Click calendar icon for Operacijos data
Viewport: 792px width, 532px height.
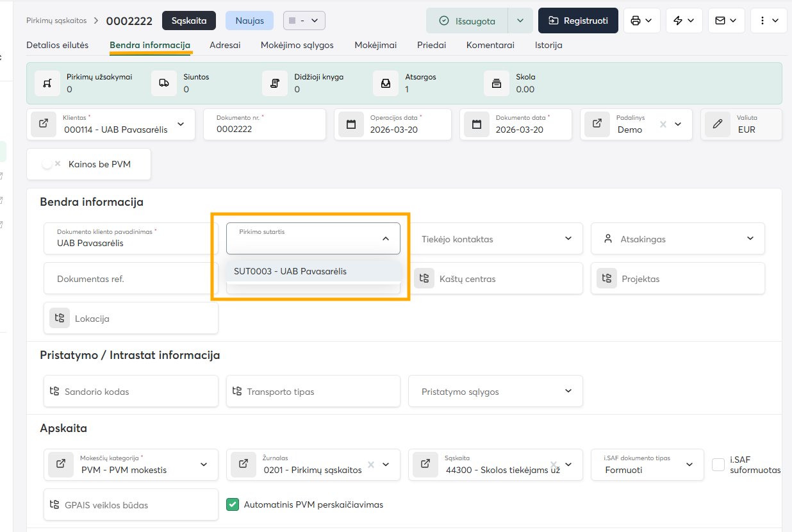click(x=351, y=124)
